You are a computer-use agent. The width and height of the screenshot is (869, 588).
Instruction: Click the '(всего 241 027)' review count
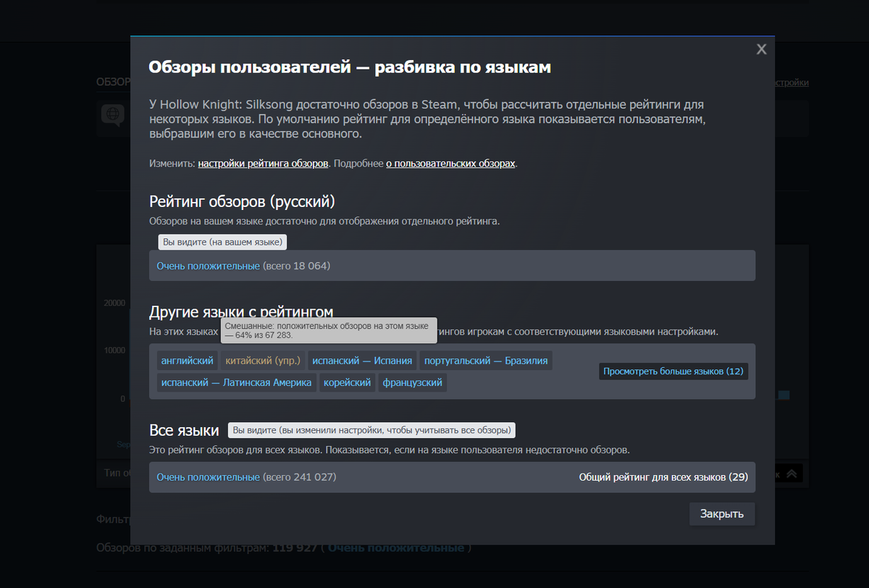[x=299, y=477]
